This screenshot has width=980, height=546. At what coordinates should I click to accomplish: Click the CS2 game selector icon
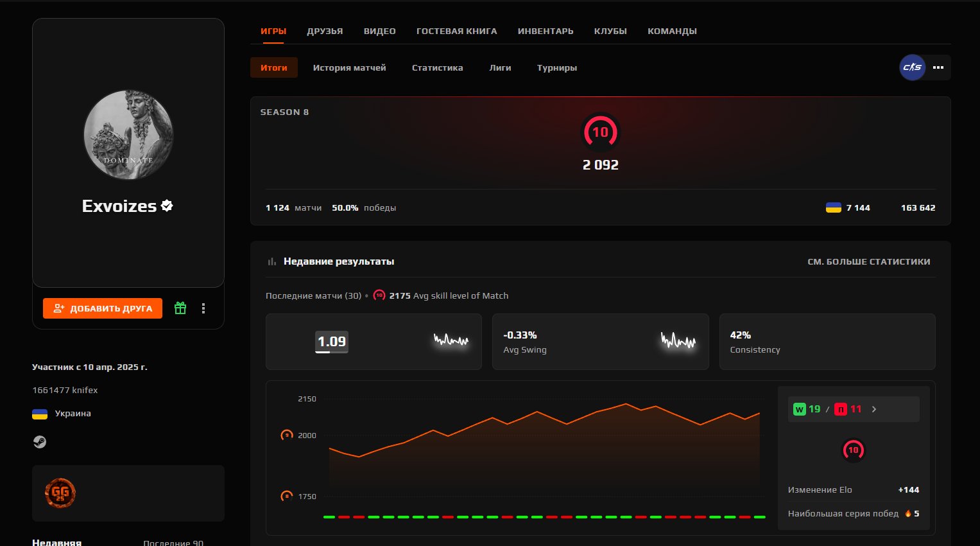(913, 67)
